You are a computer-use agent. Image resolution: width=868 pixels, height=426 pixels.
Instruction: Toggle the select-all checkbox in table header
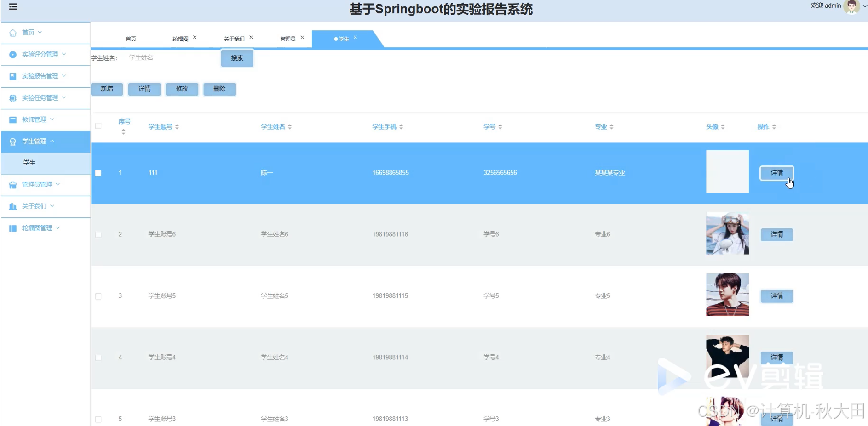98,125
